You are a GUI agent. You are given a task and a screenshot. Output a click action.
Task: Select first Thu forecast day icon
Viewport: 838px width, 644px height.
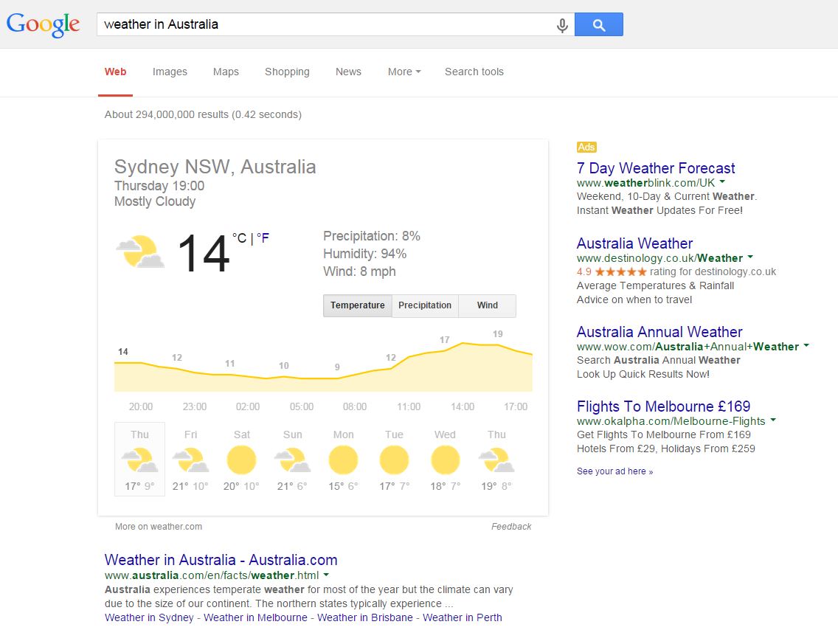139,460
